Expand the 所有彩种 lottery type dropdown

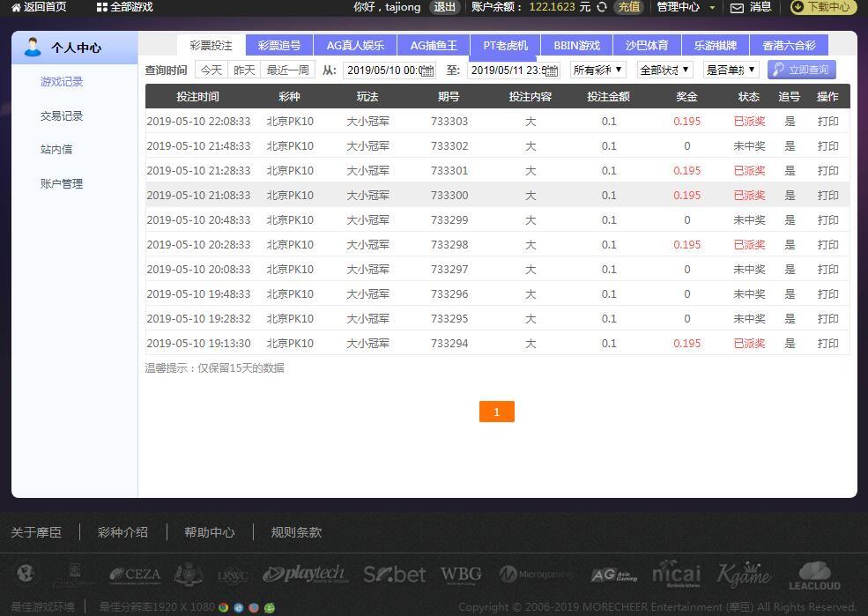pyautogui.click(x=598, y=70)
